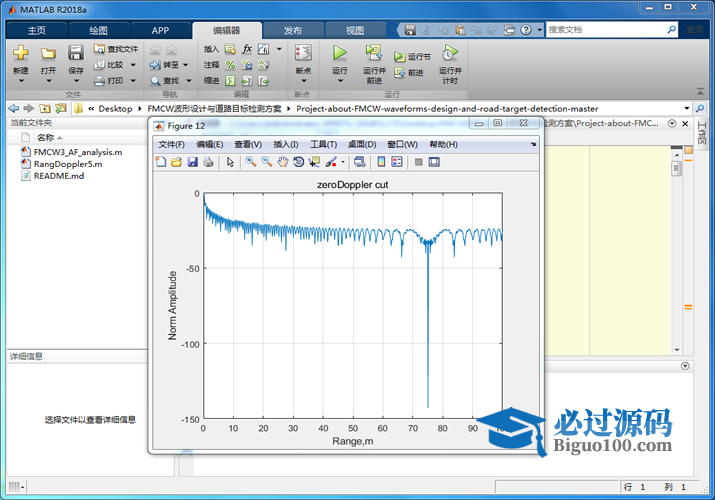Open the 工具(T) menu in Figure 12

click(324, 145)
